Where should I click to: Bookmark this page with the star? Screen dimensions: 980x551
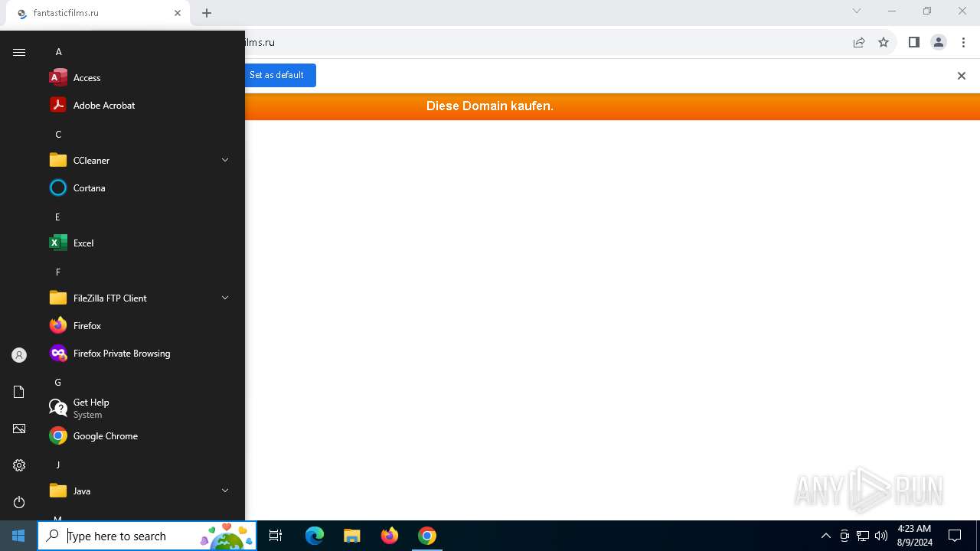pyautogui.click(x=884, y=42)
